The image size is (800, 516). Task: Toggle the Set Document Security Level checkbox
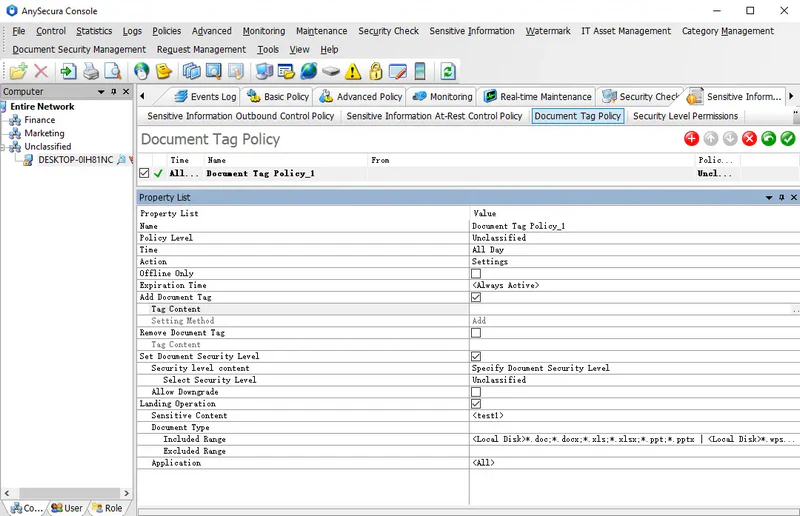coord(476,356)
